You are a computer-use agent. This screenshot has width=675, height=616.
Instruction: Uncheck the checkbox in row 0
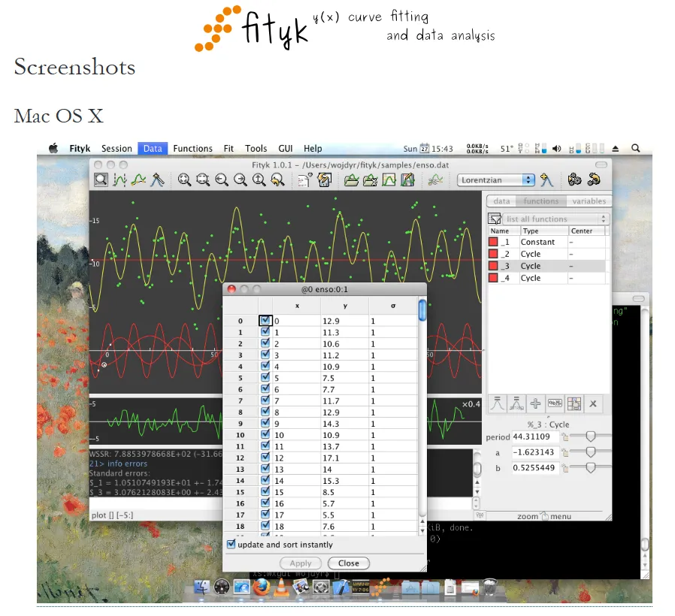coord(265,321)
